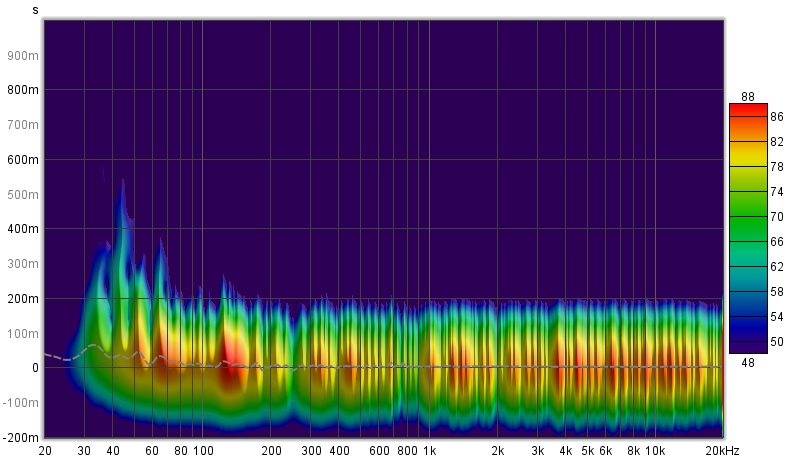Click the tallest decay spike above 40 Hz

point(123,190)
